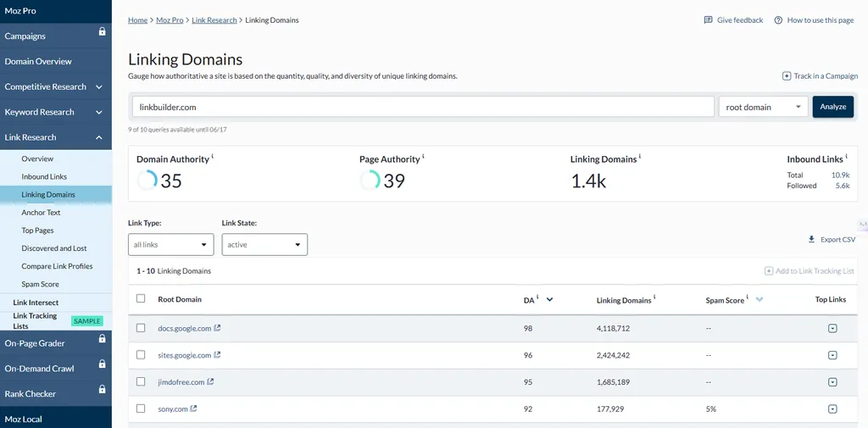Tick the select-all checkbox in table header
The image size is (868, 428).
141,298
